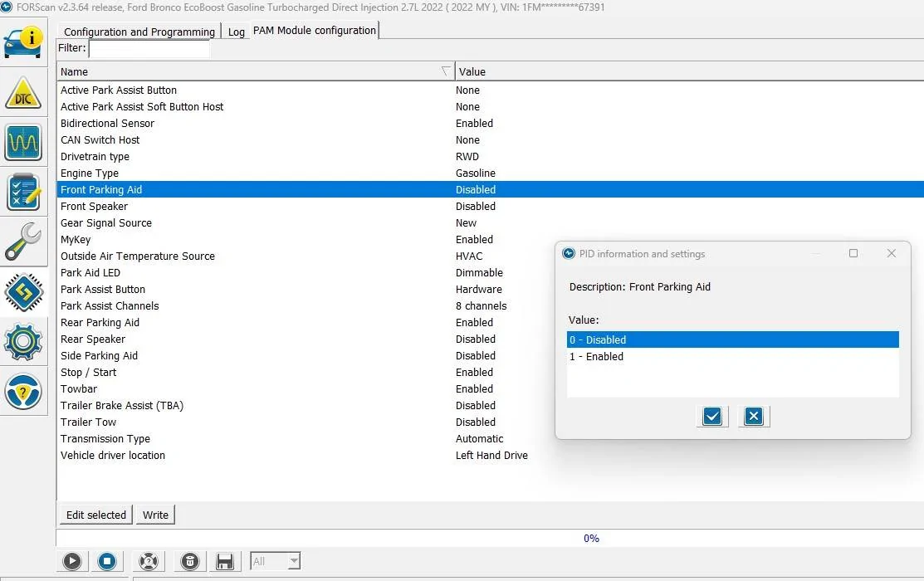The image size is (924, 581).
Task: Select the Towbar row
Action: (x=306, y=388)
